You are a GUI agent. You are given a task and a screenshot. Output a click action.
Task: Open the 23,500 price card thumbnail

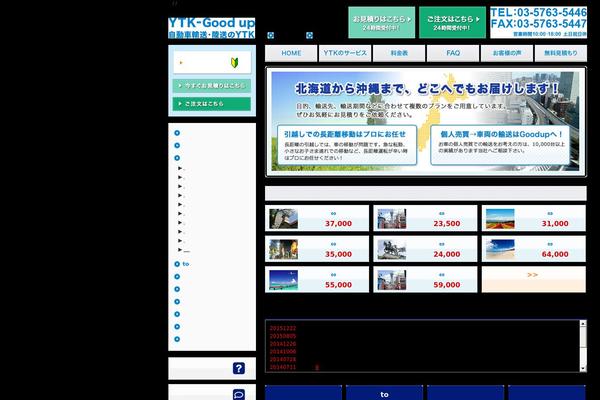(x=392, y=219)
